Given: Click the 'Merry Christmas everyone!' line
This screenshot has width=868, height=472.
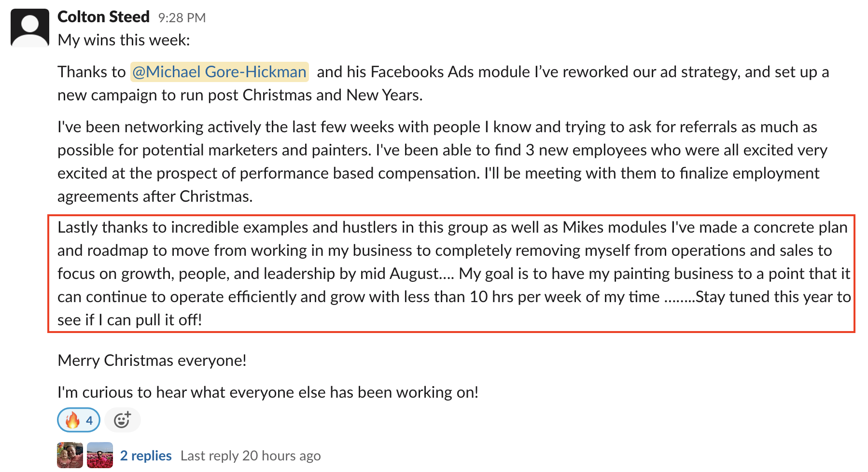Looking at the screenshot, I should point(152,361).
